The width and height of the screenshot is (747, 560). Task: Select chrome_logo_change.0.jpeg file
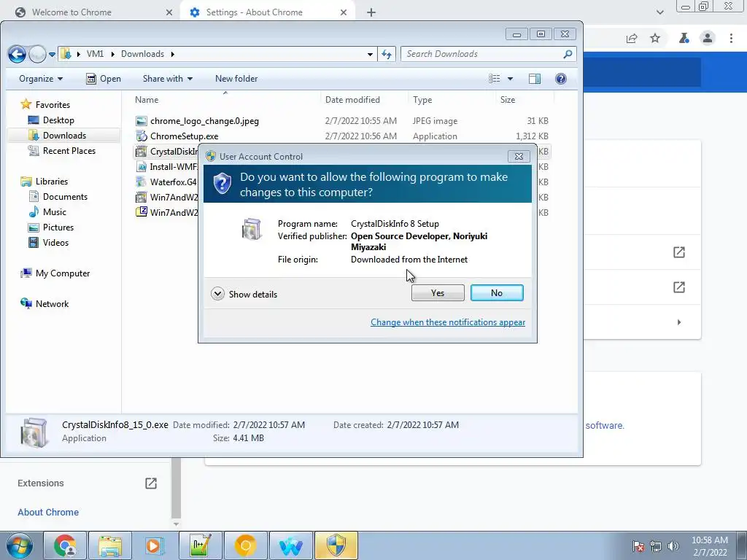click(204, 121)
